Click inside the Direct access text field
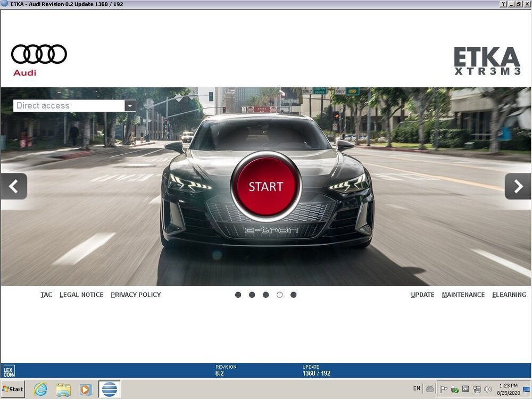532x399 pixels. [x=69, y=106]
